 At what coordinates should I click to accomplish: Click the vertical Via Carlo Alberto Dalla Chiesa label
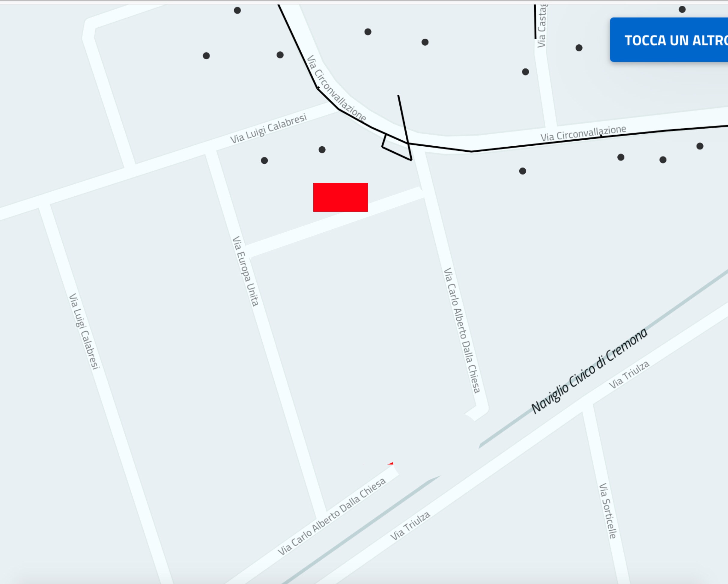point(461,330)
